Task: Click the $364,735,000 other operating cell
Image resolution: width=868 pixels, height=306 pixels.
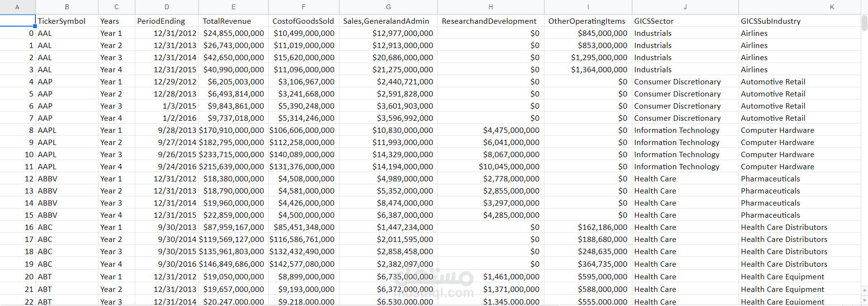Action: coord(588,264)
